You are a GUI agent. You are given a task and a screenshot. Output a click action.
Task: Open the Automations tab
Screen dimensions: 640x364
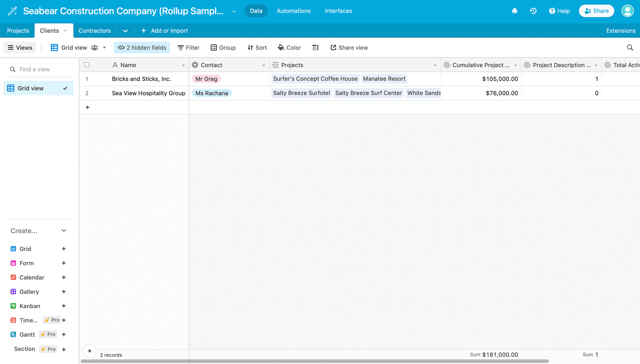(x=293, y=11)
